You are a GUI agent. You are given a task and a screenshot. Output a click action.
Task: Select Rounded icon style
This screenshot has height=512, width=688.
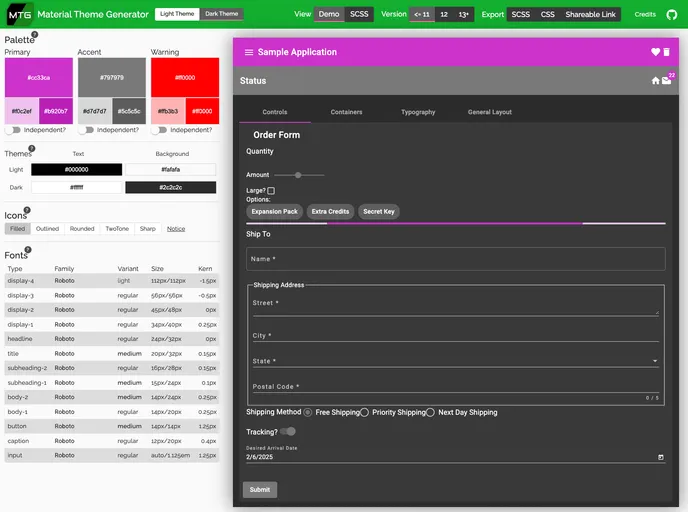click(x=82, y=229)
